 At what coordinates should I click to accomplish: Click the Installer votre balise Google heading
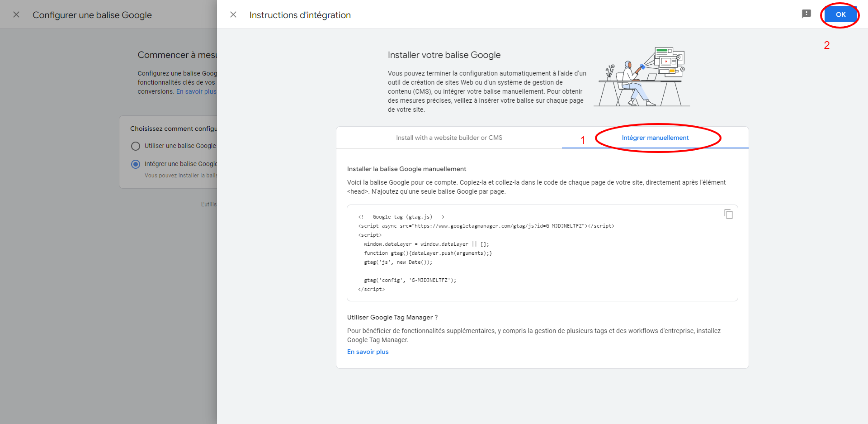click(x=444, y=55)
